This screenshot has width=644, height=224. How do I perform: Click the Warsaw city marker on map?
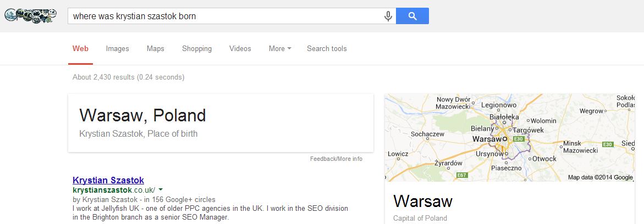pos(503,139)
